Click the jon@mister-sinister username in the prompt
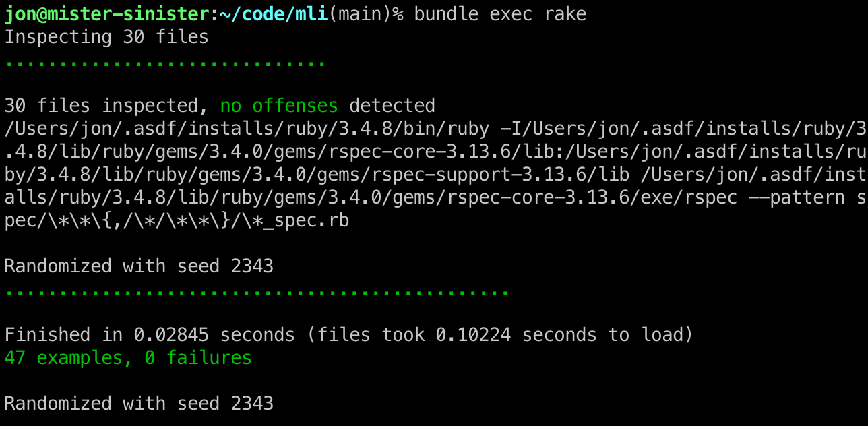The image size is (868, 426). (108, 14)
